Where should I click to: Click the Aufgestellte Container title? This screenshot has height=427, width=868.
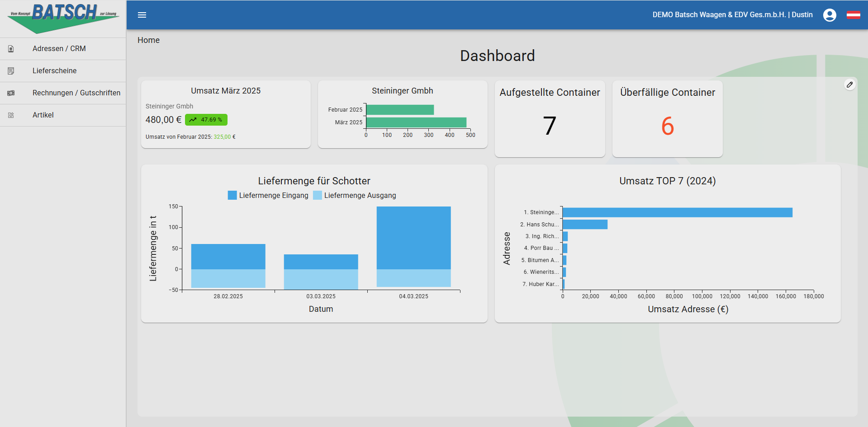550,92
